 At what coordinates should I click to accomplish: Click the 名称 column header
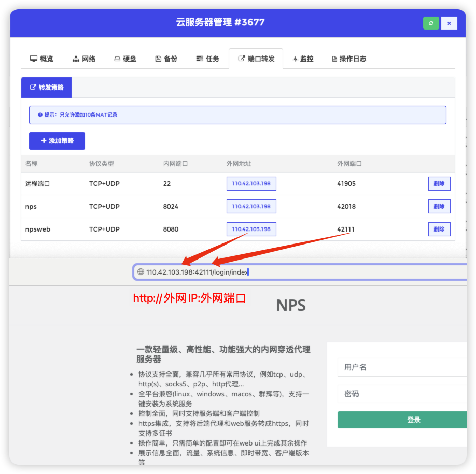click(x=31, y=164)
